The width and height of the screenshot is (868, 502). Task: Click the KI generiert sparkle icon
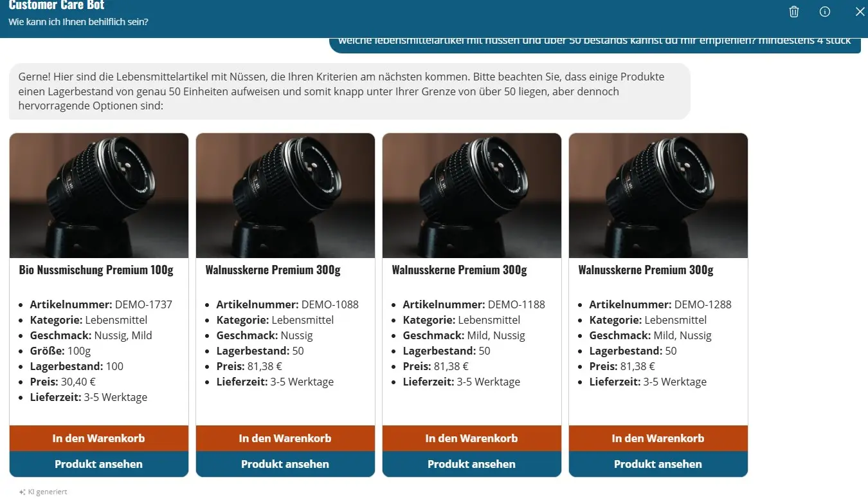pos(23,492)
